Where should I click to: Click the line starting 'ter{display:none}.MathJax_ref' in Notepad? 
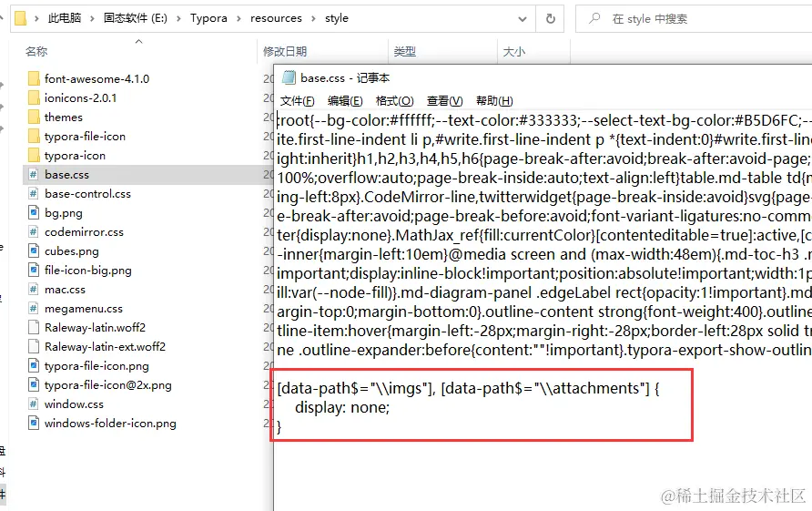click(x=543, y=235)
